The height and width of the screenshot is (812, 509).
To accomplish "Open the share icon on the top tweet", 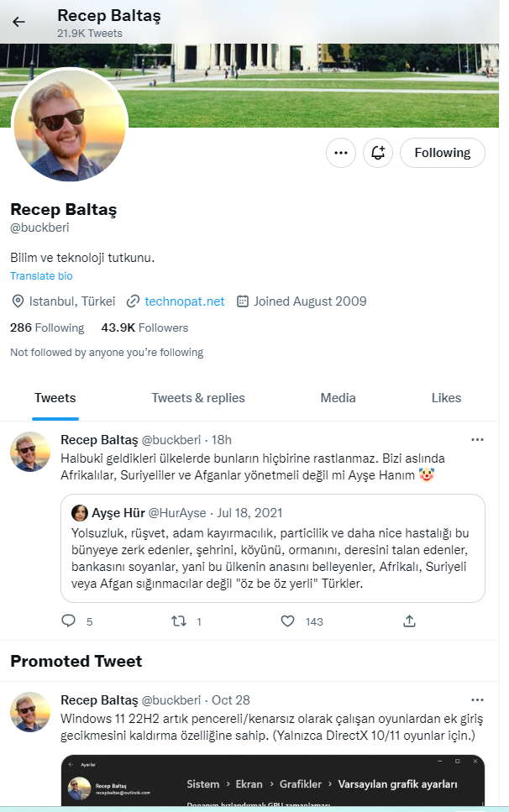I will 409,621.
